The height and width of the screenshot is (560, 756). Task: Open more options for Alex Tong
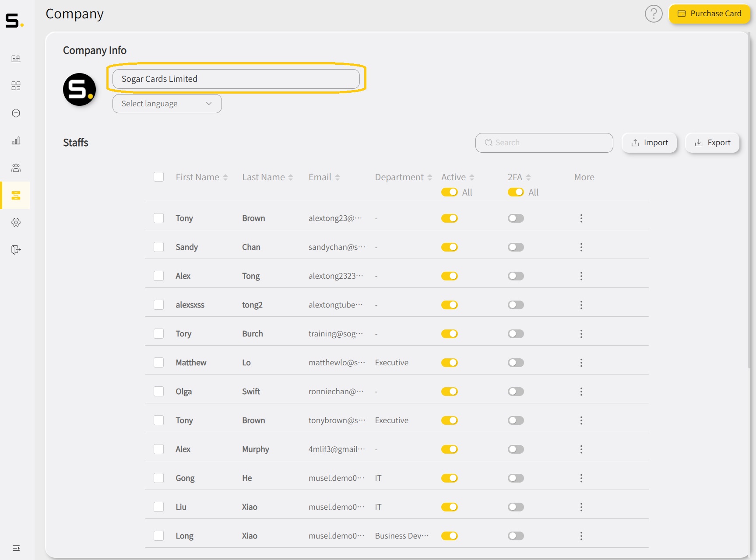(581, 276)
